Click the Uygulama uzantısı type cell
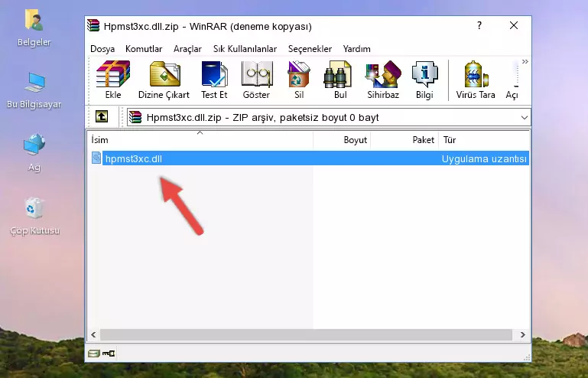This screenshot has height=378, width=588. tap(484, 159)
